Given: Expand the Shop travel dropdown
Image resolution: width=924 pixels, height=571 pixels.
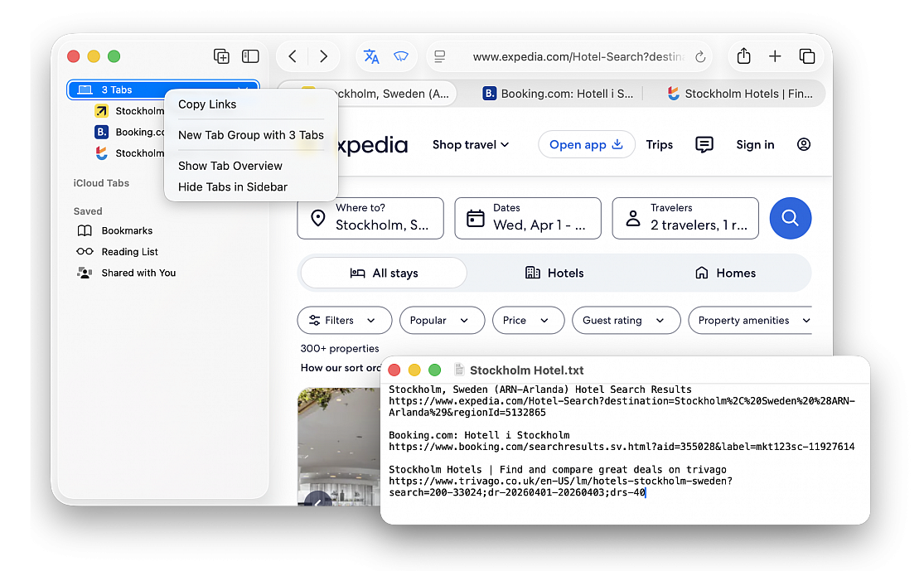Looking at the screenshot, I should (470, 145).
